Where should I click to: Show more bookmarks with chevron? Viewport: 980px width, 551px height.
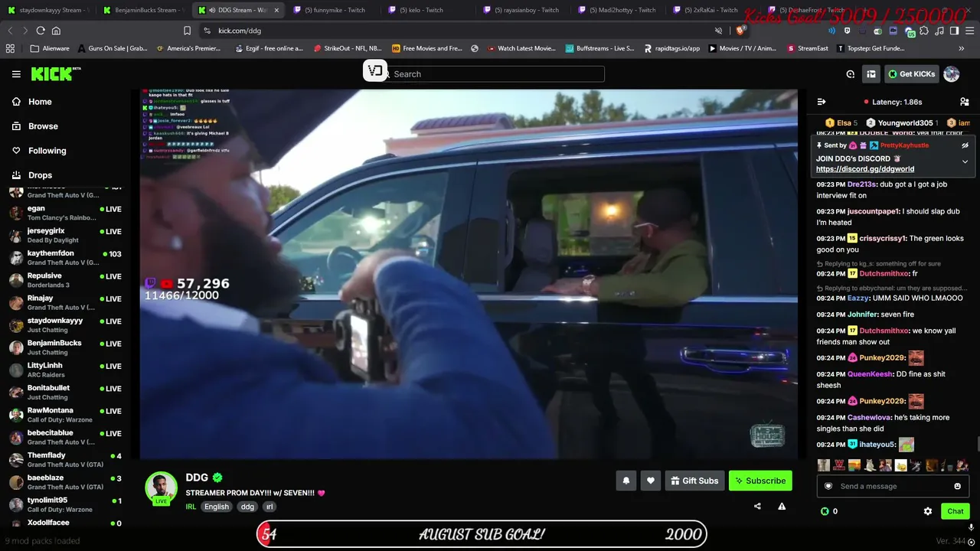pyautogui.click(x=962, y=48)
